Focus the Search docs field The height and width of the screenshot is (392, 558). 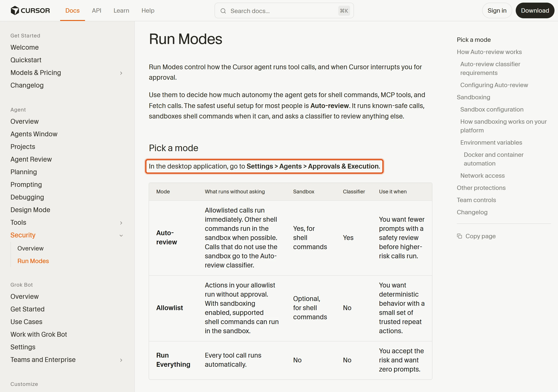[x=284, y=11]
